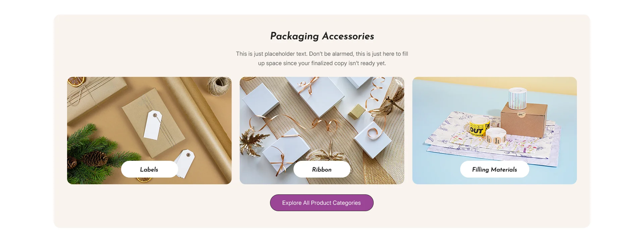Image resolution: width=644 pixels, height=239 pixels.
Task: Click the placeholder description paragraph text
Action: (322, 58)
